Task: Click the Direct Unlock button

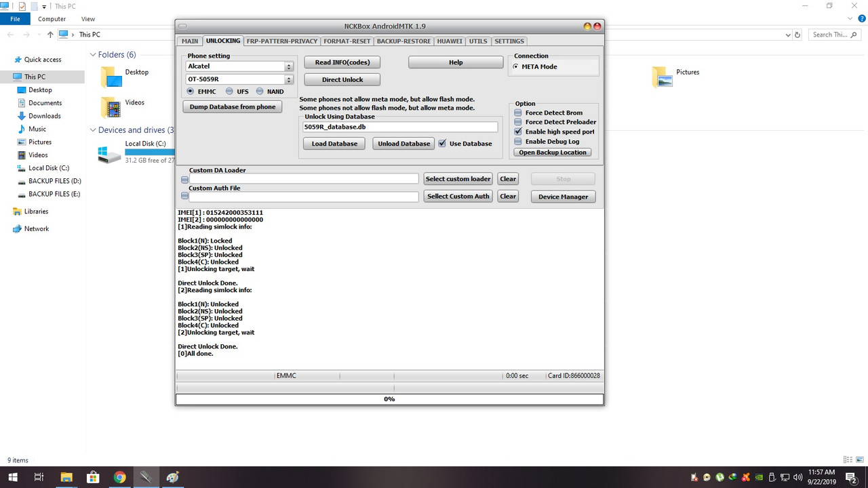Action: (x=342, y=80)
